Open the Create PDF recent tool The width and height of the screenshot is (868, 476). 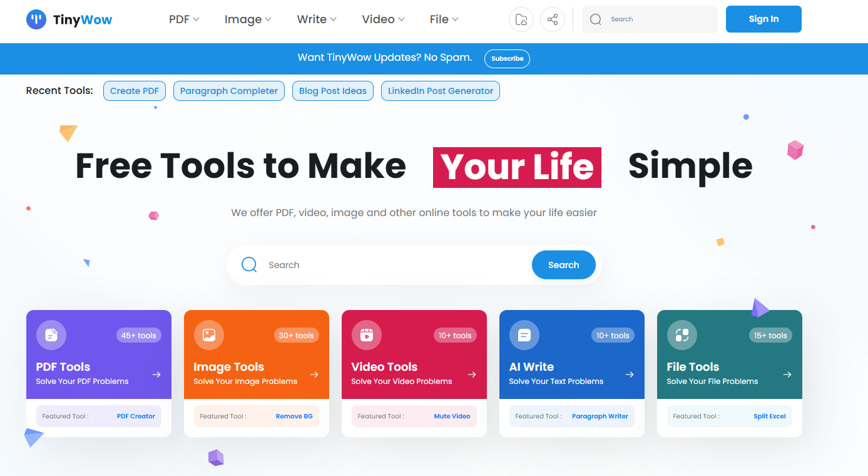pyautogui.click(x=135, y=91)
